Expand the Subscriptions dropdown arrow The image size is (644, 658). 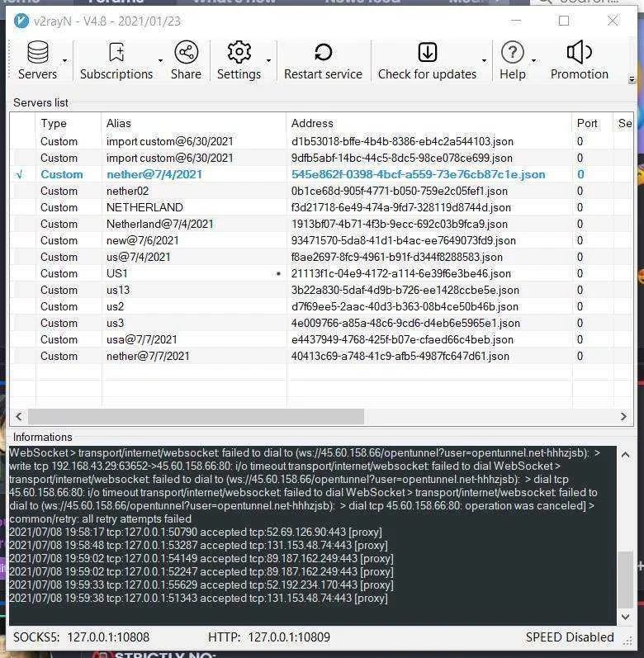160,61
